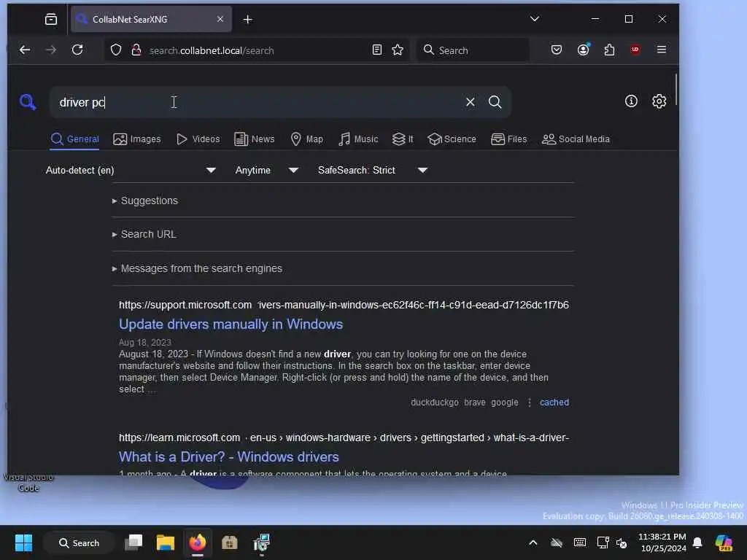Switch to the News search tab
747x560 pixels.
coord(255,139)
